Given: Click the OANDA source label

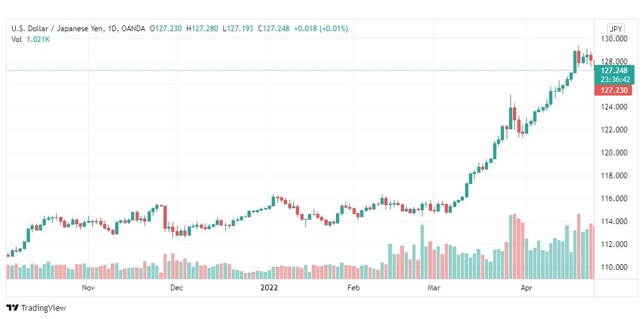Looking at the screenshot, I should point(133,29).
